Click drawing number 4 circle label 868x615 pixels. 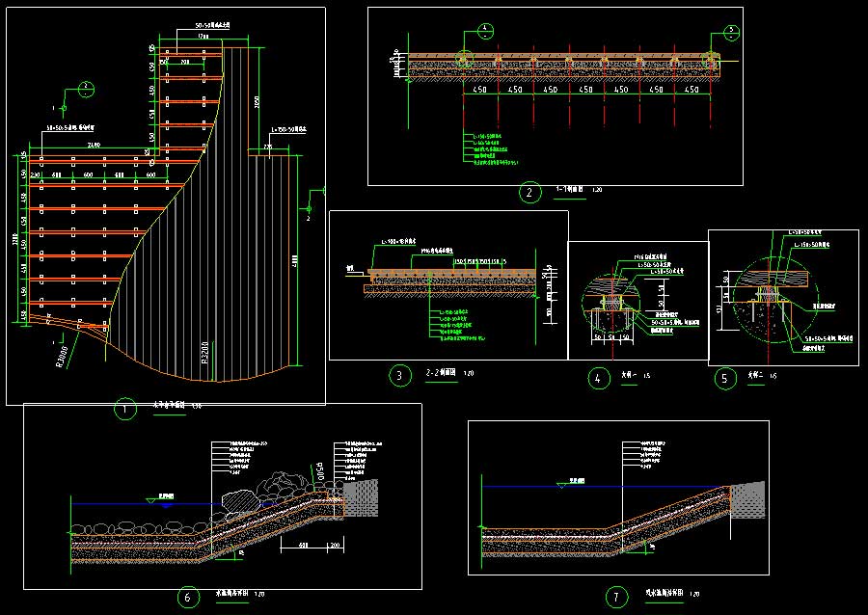598,379
